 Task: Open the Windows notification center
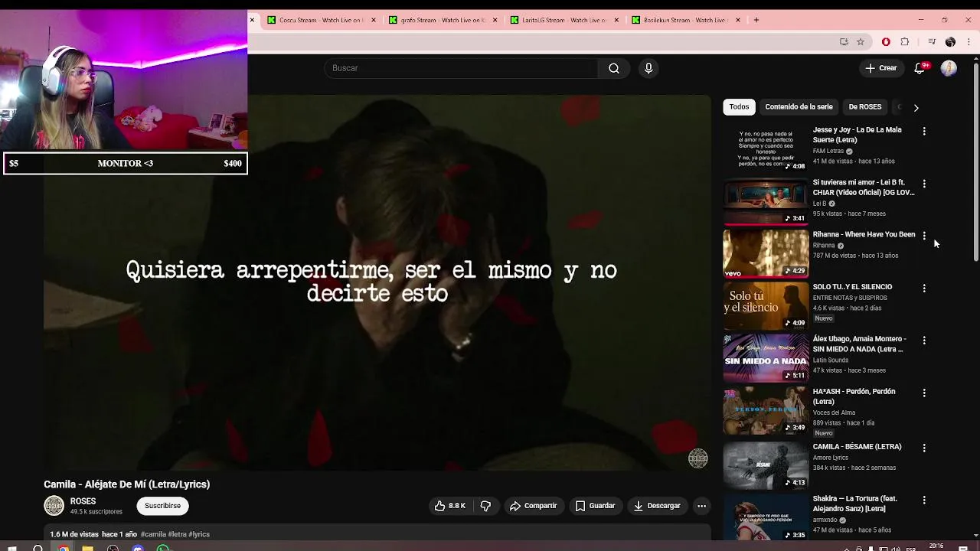tap(964, 547)
